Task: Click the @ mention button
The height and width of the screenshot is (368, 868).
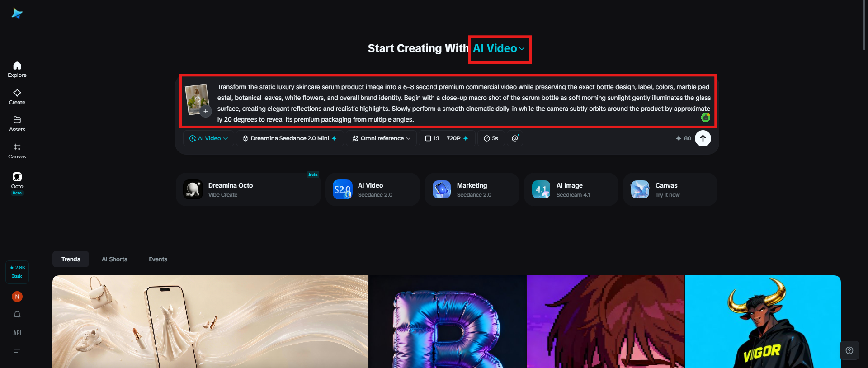Action: 515,138
